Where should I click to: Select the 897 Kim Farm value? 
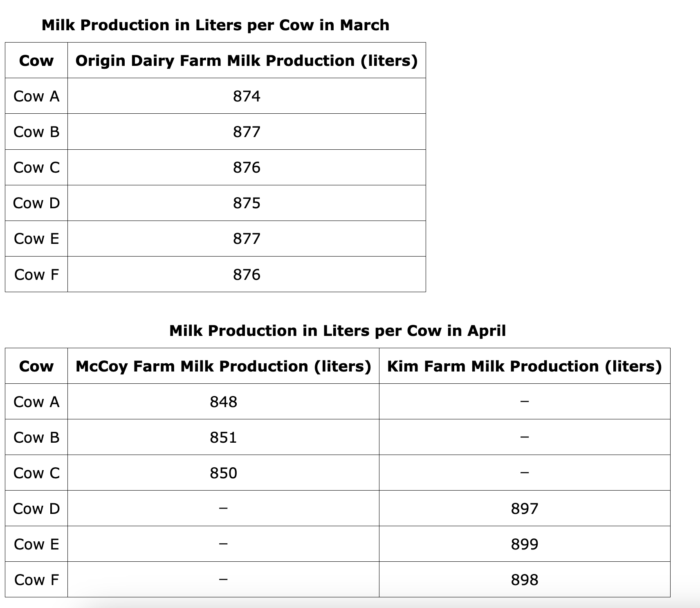coord(524,509)
